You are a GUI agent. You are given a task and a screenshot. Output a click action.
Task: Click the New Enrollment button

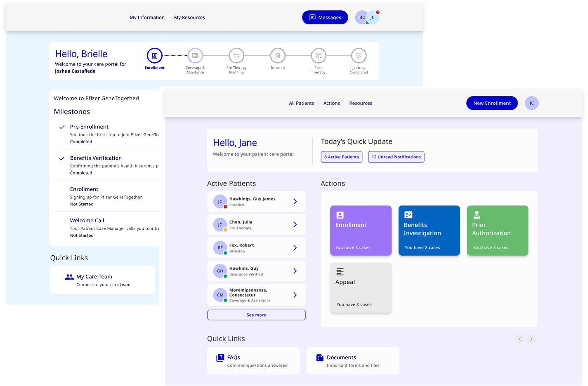click(x=492, y=103)
